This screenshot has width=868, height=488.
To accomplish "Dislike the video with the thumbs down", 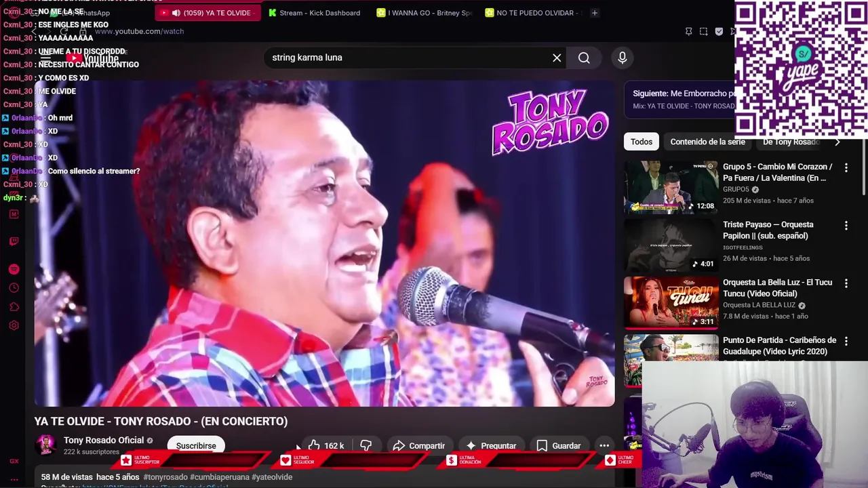I will [x=366, y=445].
